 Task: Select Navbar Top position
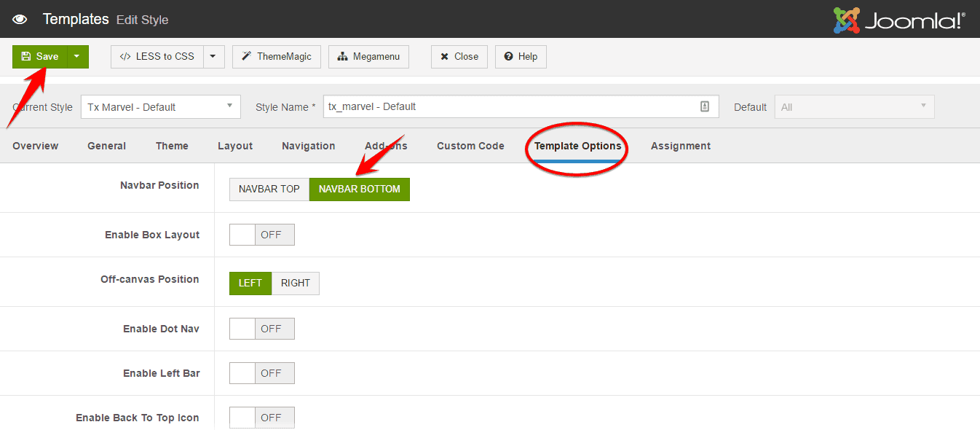(x=269, y=189)
